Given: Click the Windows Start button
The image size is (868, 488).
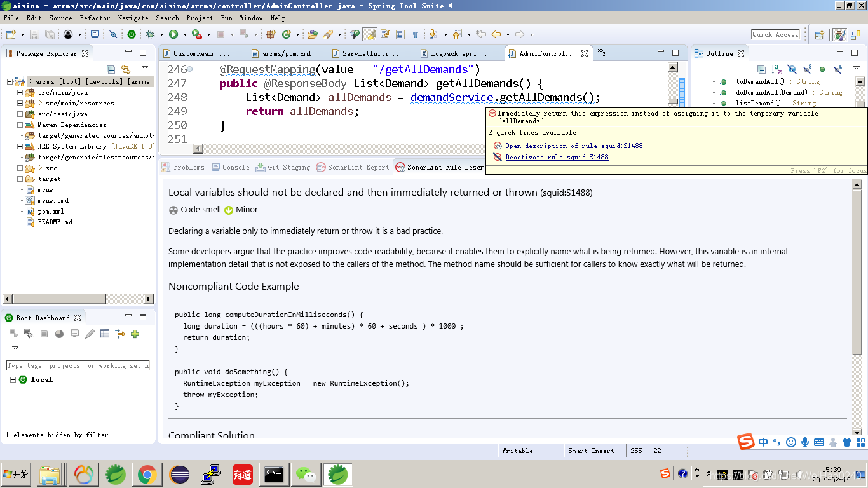Looking at the screenshot, I should coord(16,474).
